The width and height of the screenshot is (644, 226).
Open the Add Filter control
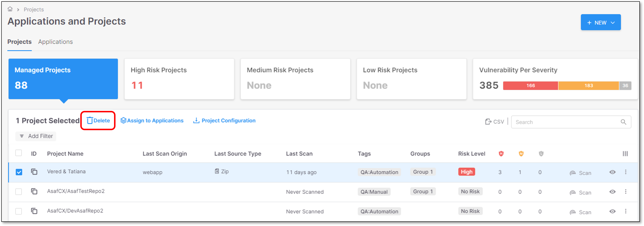click(36, 136)
